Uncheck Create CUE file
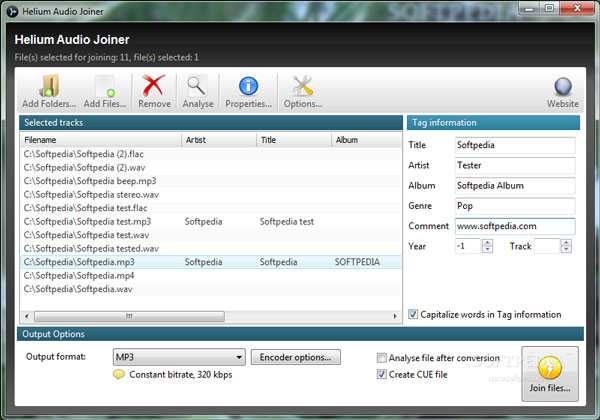This screenshot has height=420, width=600. pyautogui.click(x=382, y=374)
